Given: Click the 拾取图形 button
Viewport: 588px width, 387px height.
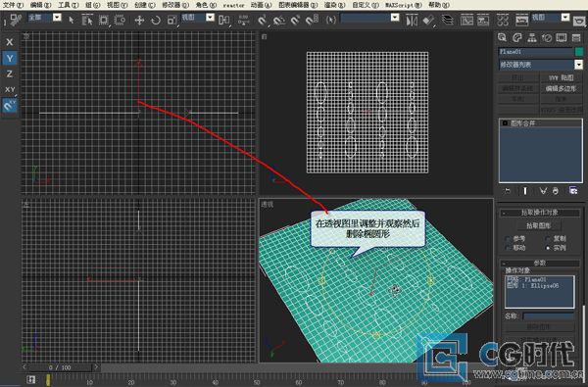Looking at the screenshot, I should pyautogui.click(x=538, y=225).
